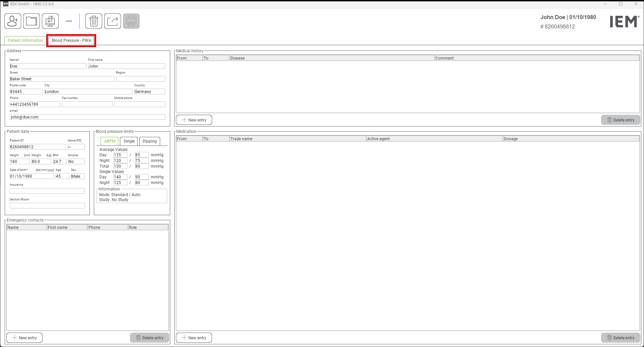Open the Sex dropdown showing Male
Screen dimensions: 644x347
coord(77,176)
